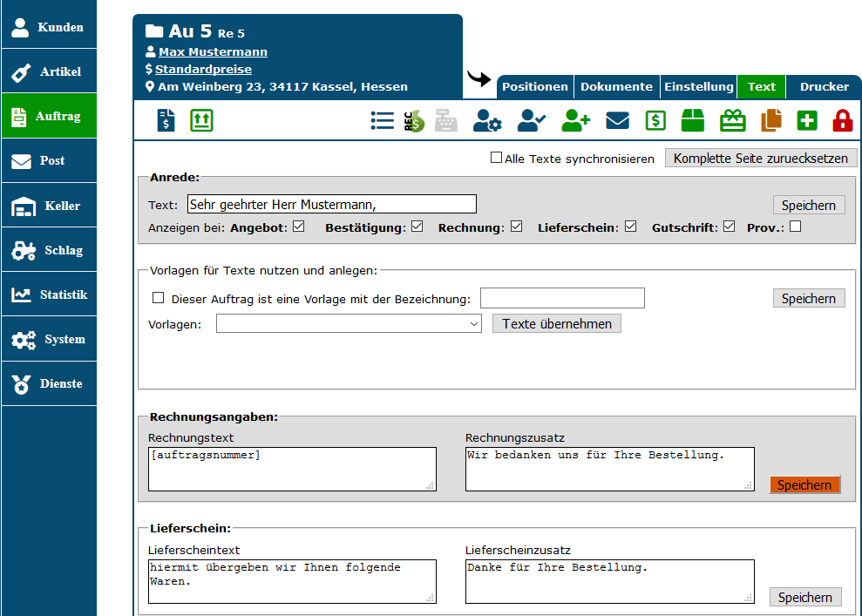The width and height of the screenshot is (862, 616).
Task: Click the brown copy documents icon
Action: (771, 120)
